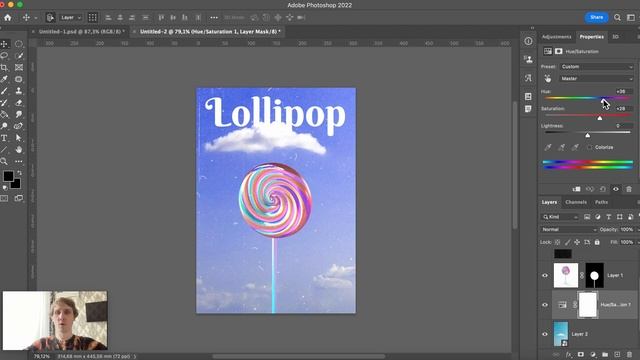Click the Share button

point(596,18)
